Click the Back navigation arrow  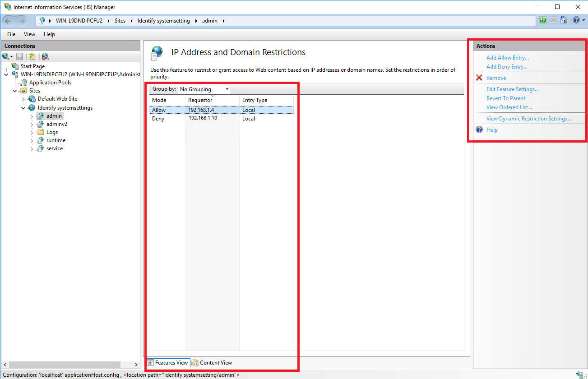[x=8, y=21]
